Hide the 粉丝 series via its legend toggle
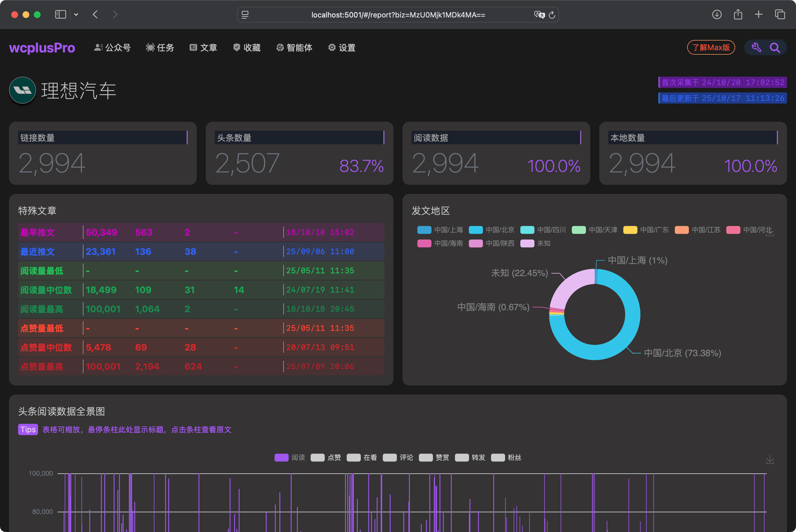Viewport: 796px width, 532px height. point(498,457)
